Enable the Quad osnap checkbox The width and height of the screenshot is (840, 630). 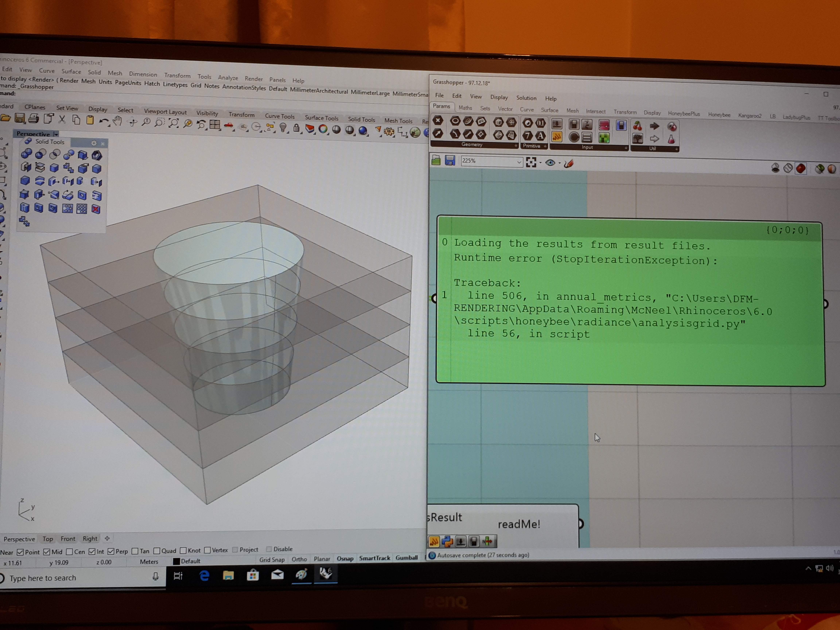coord(156,551)
